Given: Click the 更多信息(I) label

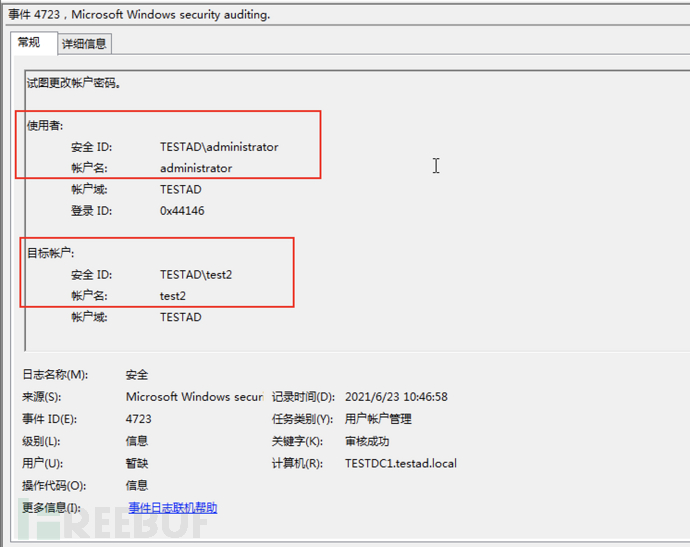Looking at the screenshot, I should pos(51,507).
